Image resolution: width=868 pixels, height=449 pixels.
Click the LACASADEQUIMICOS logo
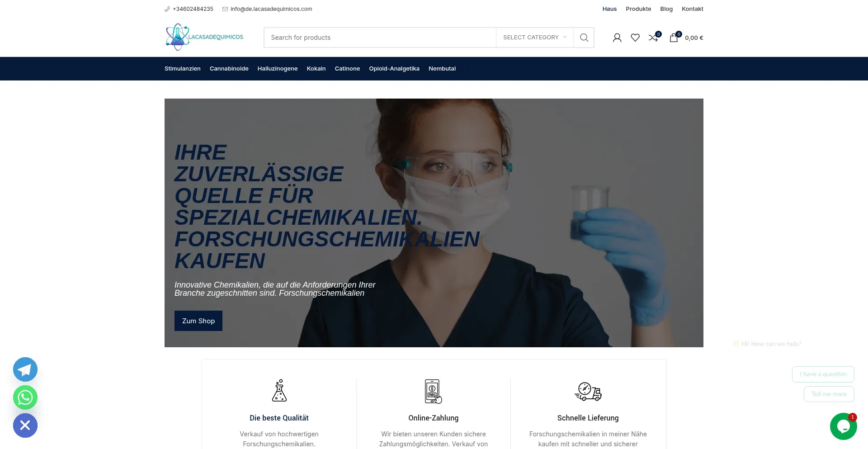coord(204,37)
